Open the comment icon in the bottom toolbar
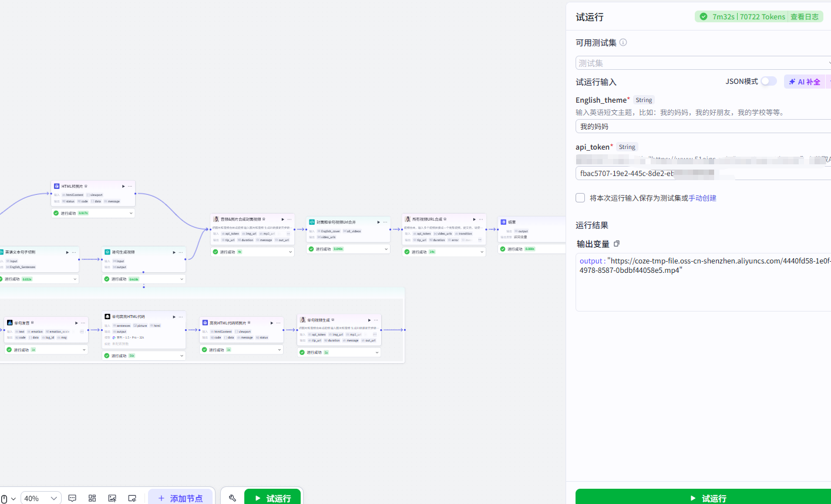 pyautogui.click(x=72, y=498)
